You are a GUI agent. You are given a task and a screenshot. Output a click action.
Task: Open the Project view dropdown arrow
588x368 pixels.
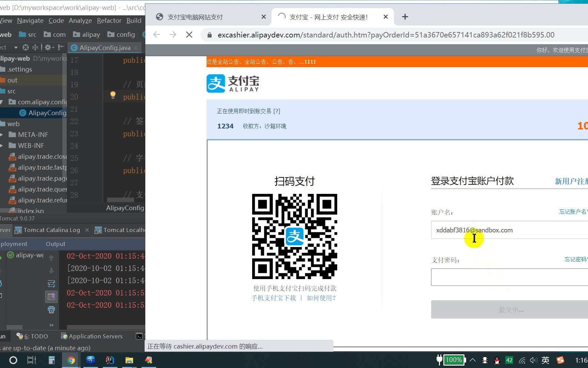coord(15,47)
